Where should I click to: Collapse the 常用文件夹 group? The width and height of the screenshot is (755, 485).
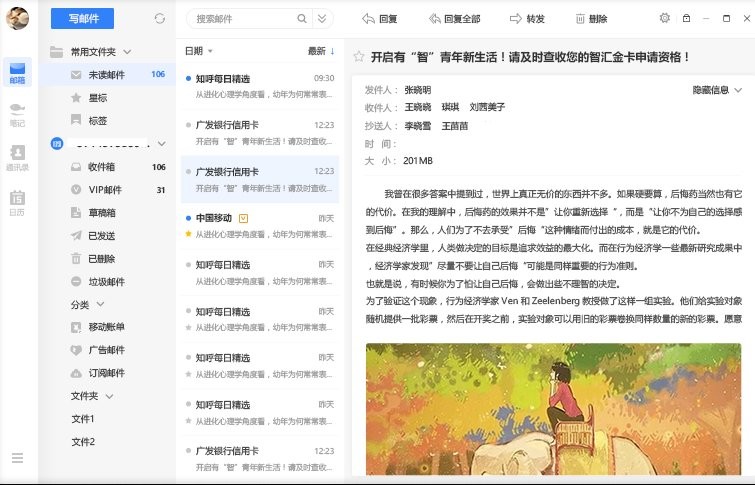pos(127,52)
